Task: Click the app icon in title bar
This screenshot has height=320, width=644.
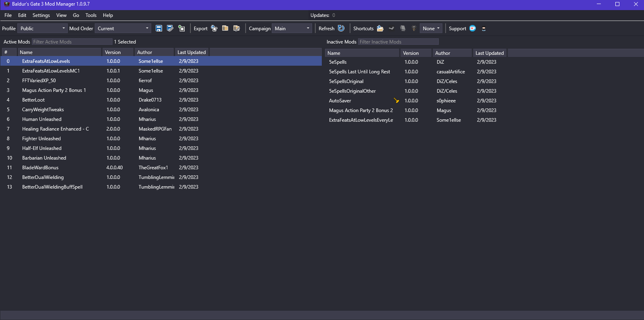Action: (x=6, y=4)
